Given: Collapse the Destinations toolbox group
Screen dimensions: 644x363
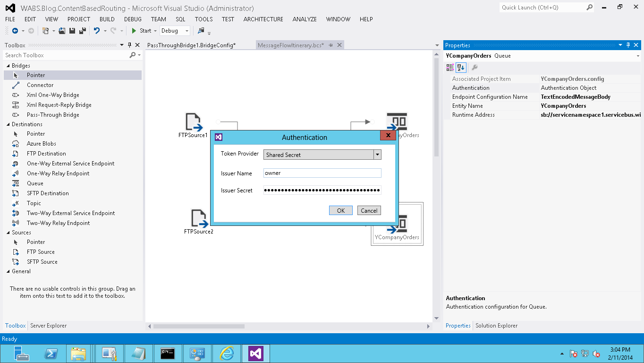Looking at the screenshot, I should pyautogui.click(x=8, y=124).
